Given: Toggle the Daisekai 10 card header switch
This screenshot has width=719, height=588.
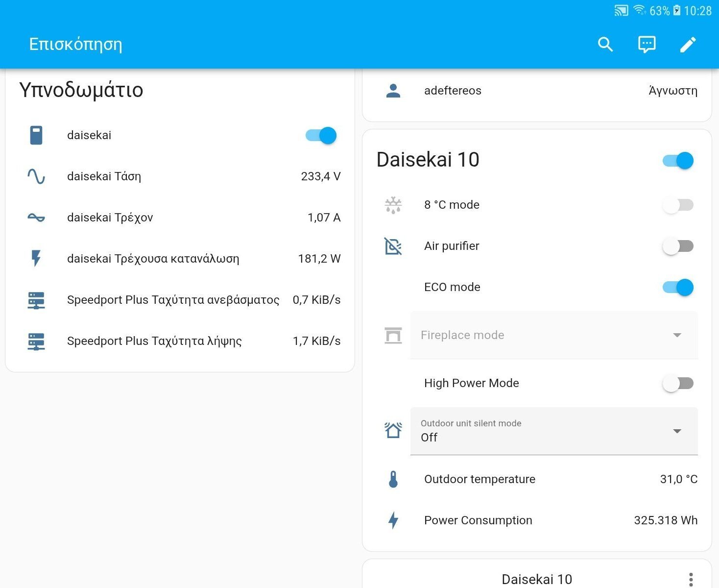Looking at the screenshot, I should [678, 160].
